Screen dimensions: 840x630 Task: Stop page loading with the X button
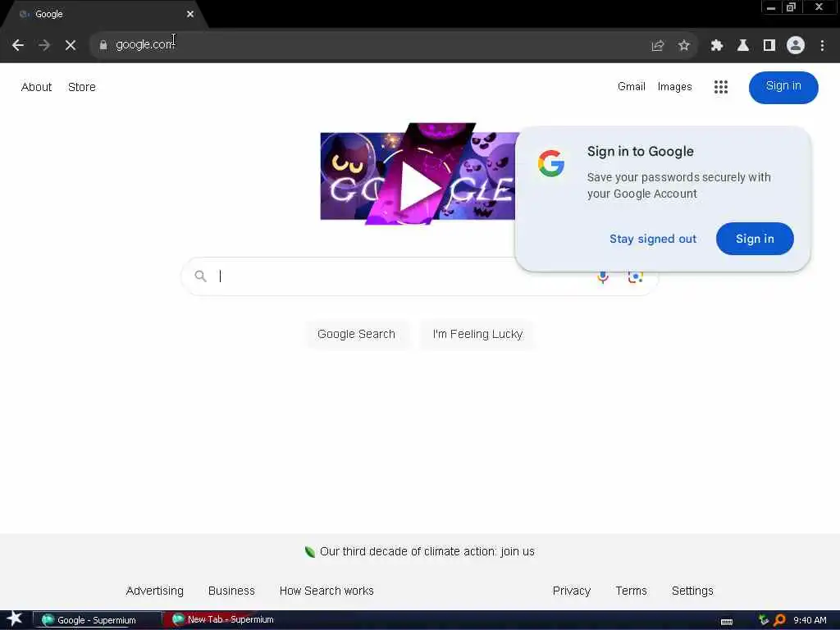pyautogui.click(x=71, y=46)
